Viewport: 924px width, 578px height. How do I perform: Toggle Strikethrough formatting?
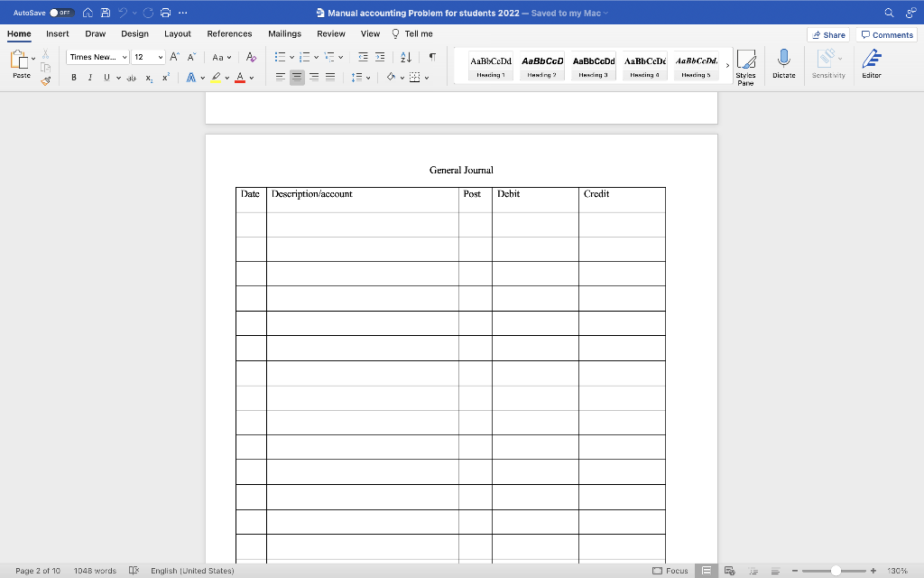132,78
